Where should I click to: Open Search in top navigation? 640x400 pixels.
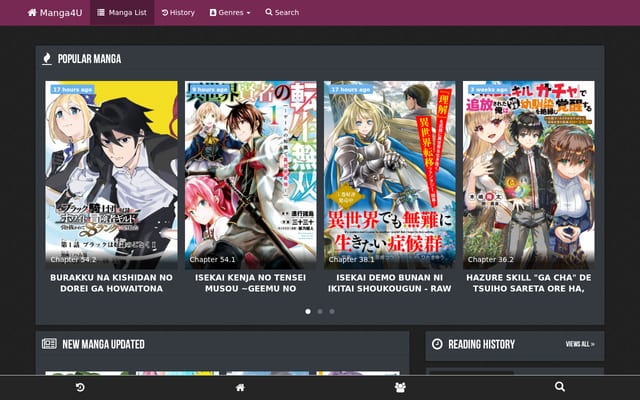tap(282, 13)
